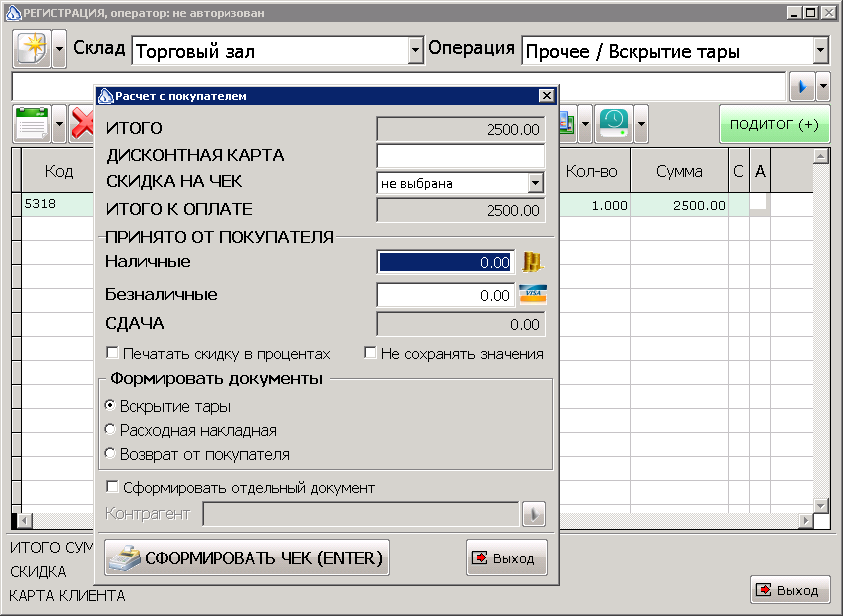Click horizontal scrollbar left arrow
This screenshot has height=616, width=843.
[x=25, y=520]
